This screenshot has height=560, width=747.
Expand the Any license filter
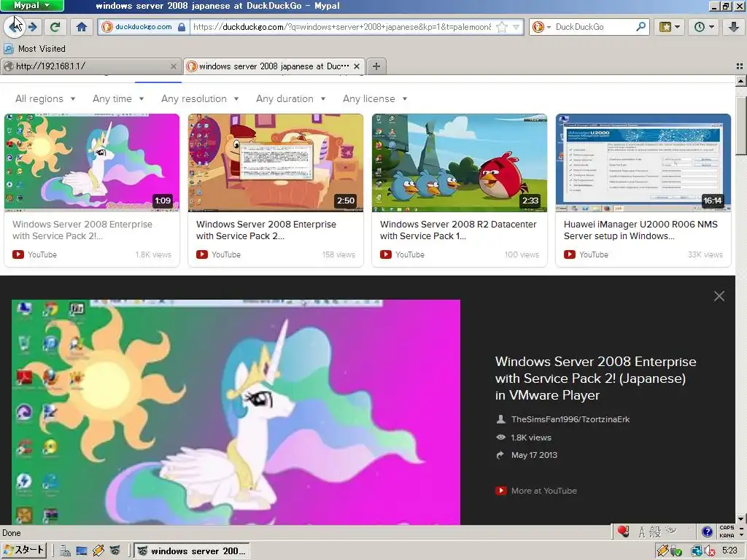click(x=376, y=98)
